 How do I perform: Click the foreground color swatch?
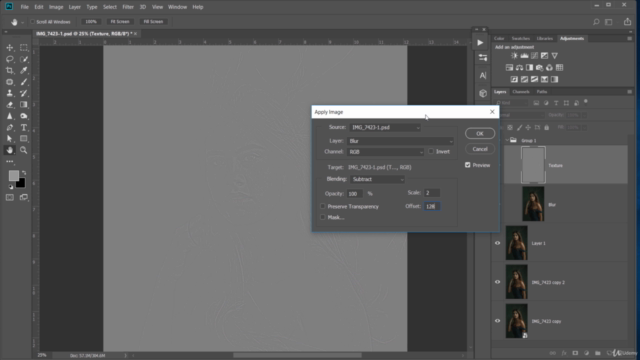tap(13, 176)
